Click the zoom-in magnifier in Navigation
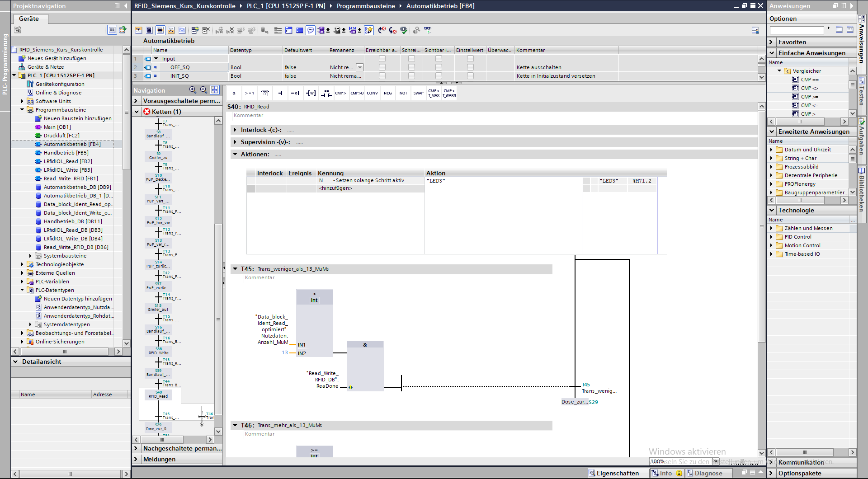This screenshot has width=868, height=479. [193, 90]
